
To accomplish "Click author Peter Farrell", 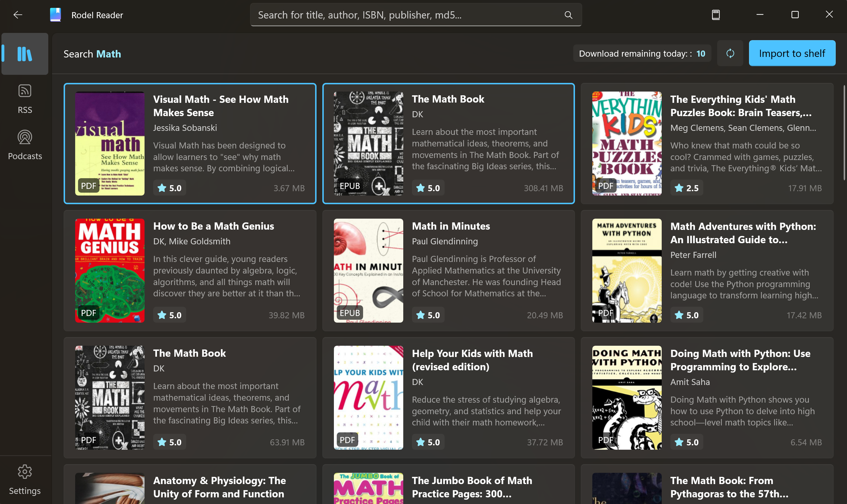I will [x=693, y=255].
